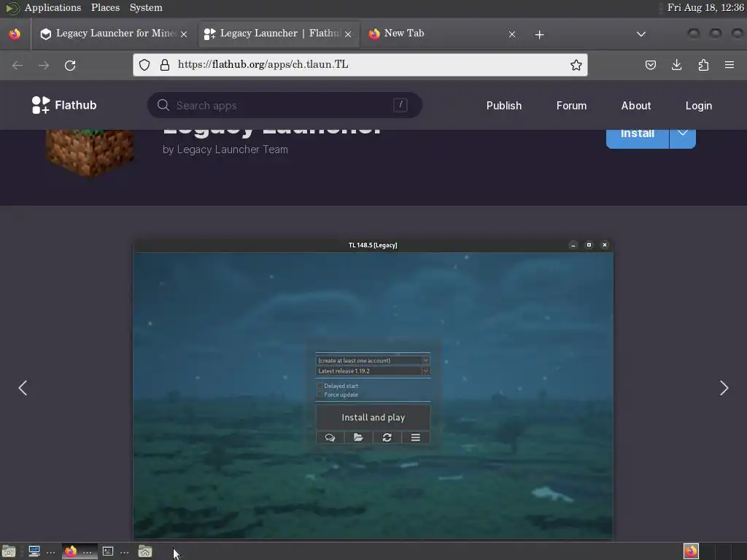The width and height of the screenshot is (747, 560).
Task: Close the New Tab tab
Action: point(511,34)
